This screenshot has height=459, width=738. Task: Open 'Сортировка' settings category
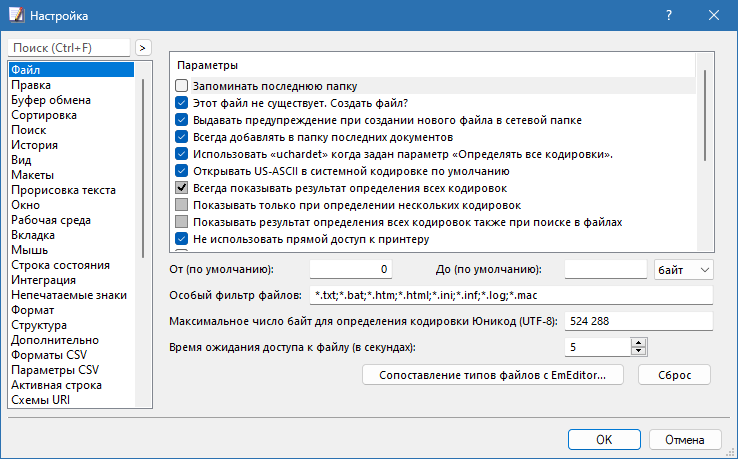(x=72, y=115)
